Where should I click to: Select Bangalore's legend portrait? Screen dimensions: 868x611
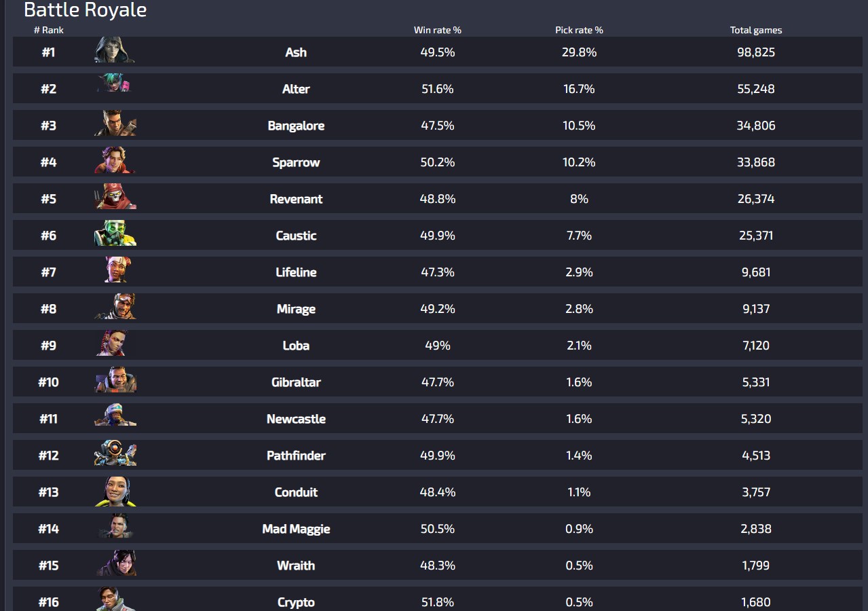click(115, 124)
